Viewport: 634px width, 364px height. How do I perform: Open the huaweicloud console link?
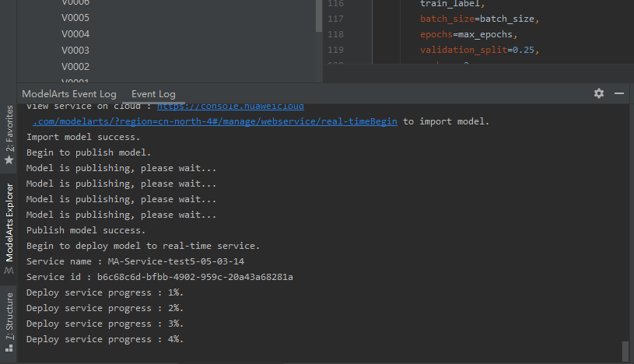(x=230, y=107)
